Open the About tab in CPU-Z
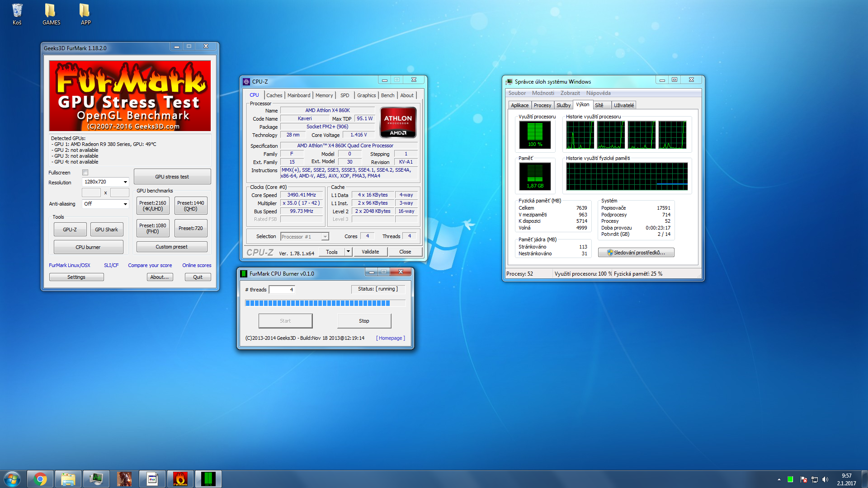Viewport: 868px width, 488px height. coord(407,95)
